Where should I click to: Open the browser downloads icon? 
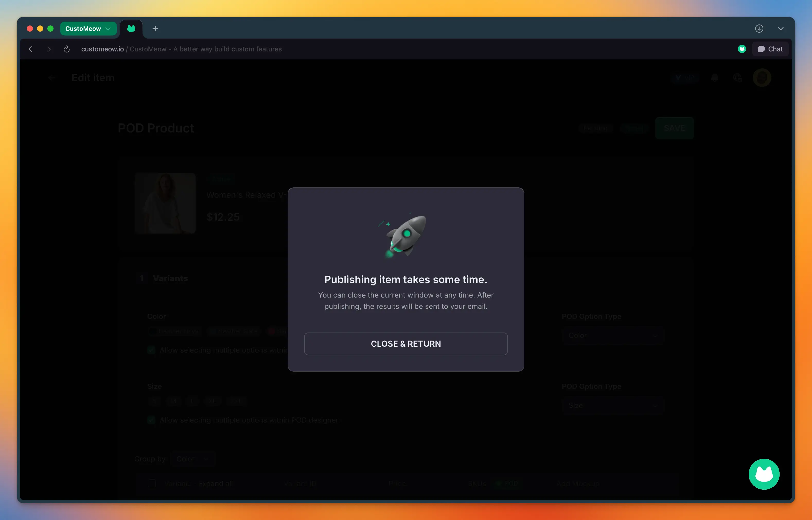click(759, 29)
